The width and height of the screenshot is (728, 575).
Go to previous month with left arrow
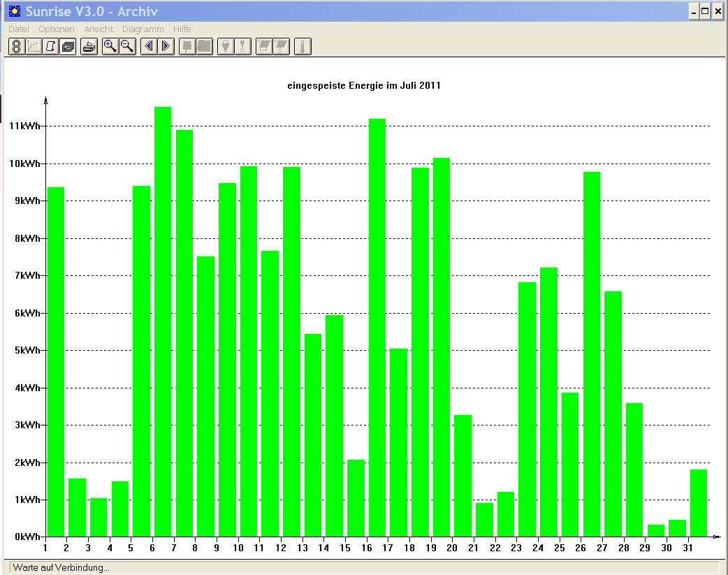coord(149,46)
